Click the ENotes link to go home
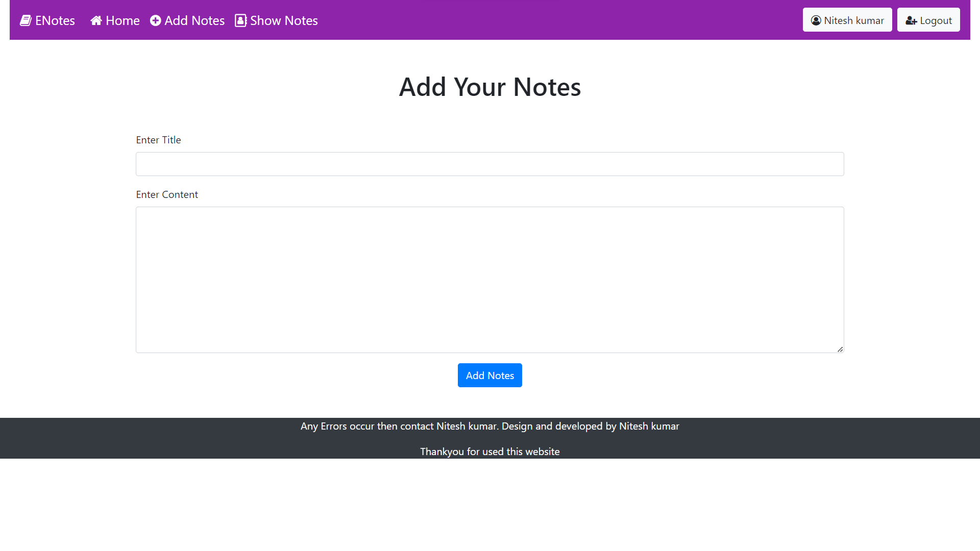The image size is (980, 551). point(47,20)
